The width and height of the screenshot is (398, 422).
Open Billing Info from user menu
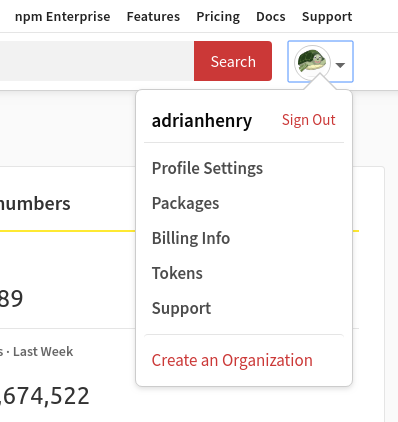click(191, 238)
